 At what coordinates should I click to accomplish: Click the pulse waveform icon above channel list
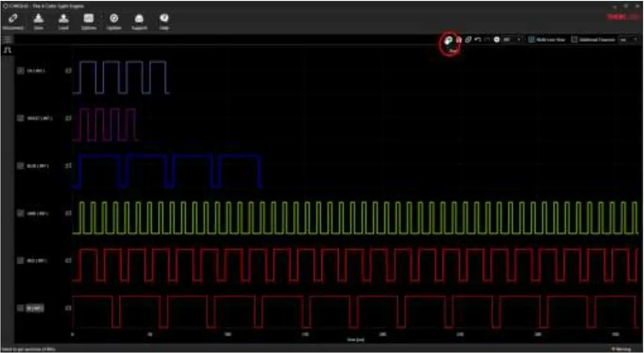(x=8, y=49)
